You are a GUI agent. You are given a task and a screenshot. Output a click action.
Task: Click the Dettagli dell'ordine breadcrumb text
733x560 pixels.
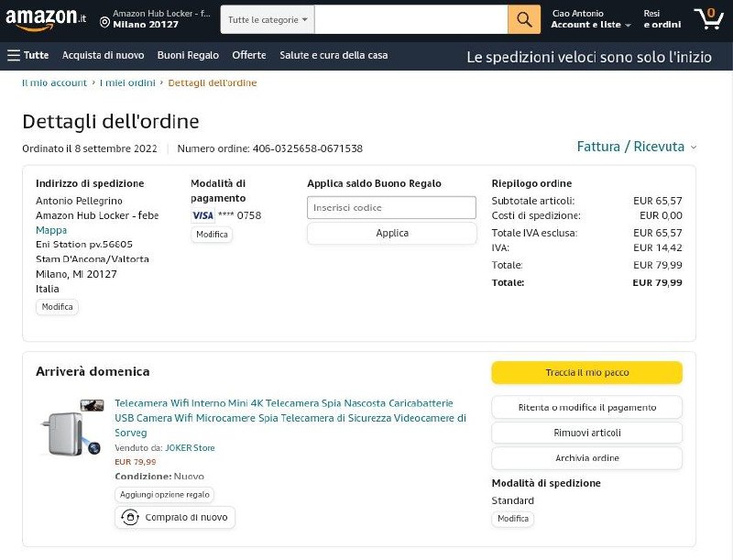tap(213, 82)
